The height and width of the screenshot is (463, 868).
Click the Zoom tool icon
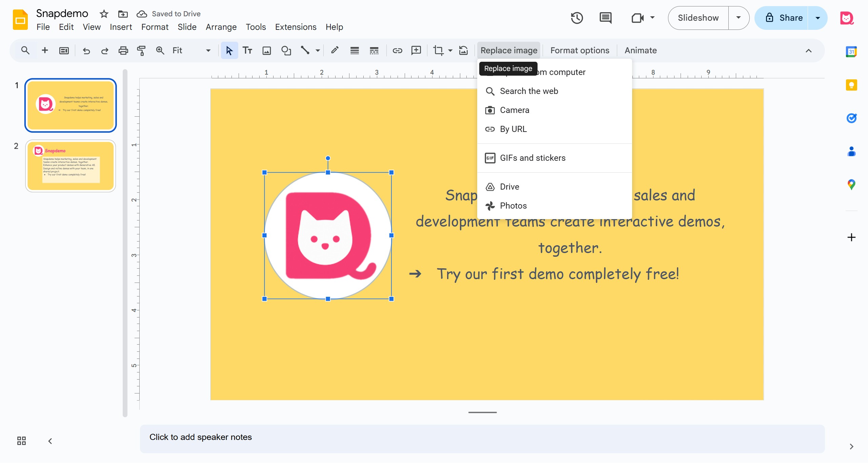(160, 51)
